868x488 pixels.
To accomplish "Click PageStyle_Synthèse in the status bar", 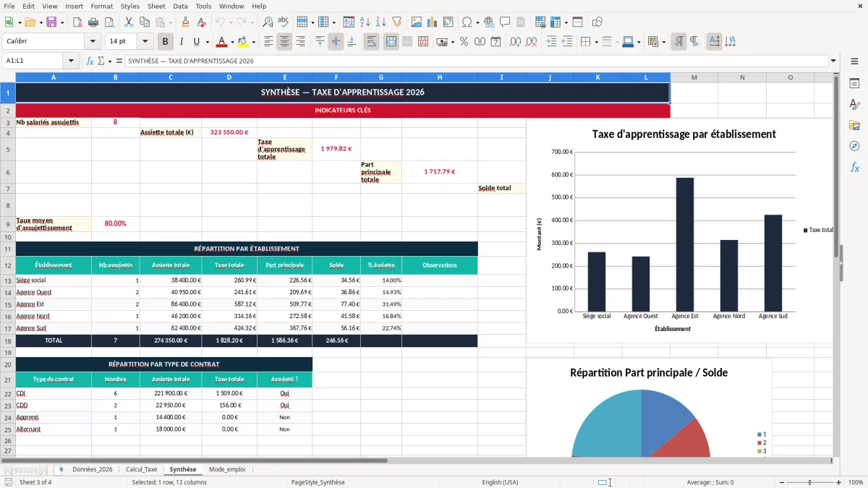I will (318, 482).
